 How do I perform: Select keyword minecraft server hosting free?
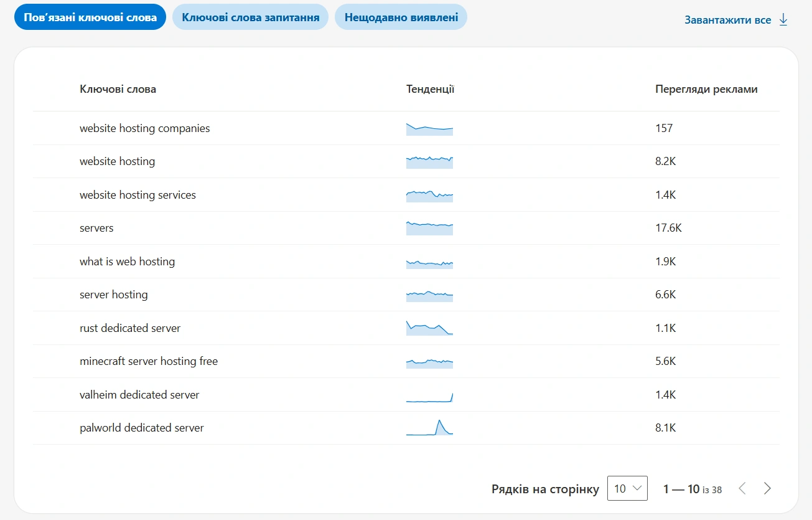click(149, 361)
